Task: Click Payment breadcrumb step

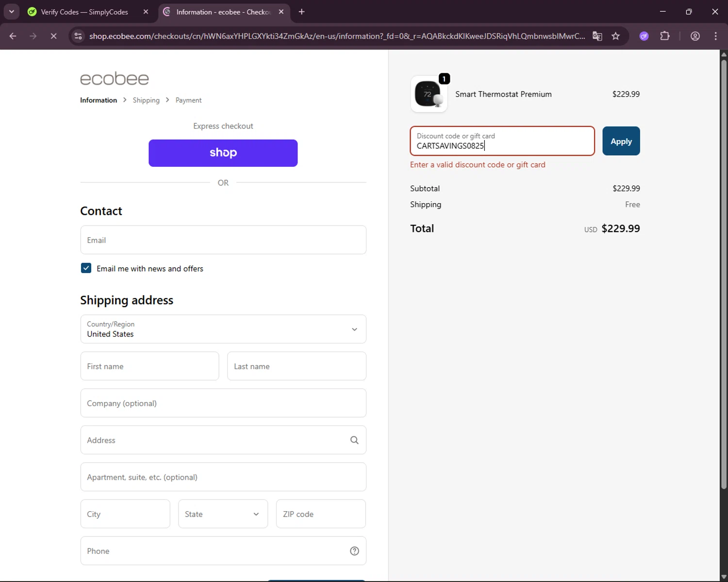Action: click(188, 100)
